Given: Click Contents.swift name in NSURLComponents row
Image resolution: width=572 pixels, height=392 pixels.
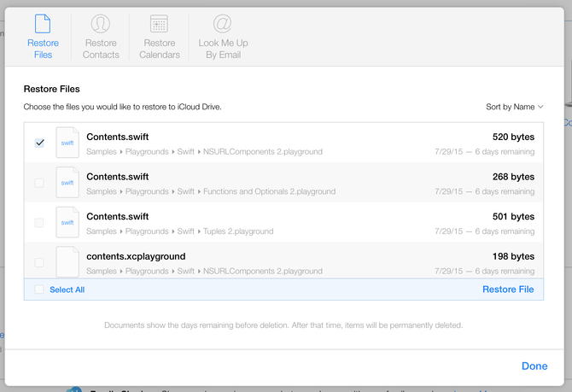Looking at the screenshot, I should click(x=118, y=137).
